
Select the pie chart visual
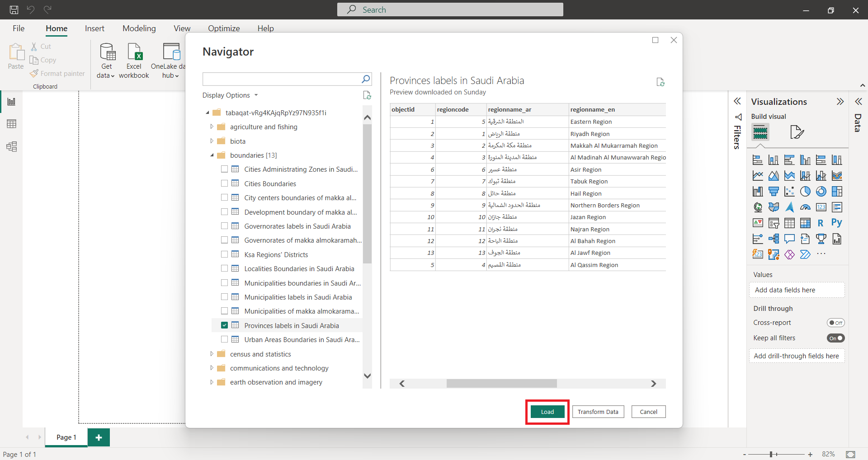click(805, 192)
